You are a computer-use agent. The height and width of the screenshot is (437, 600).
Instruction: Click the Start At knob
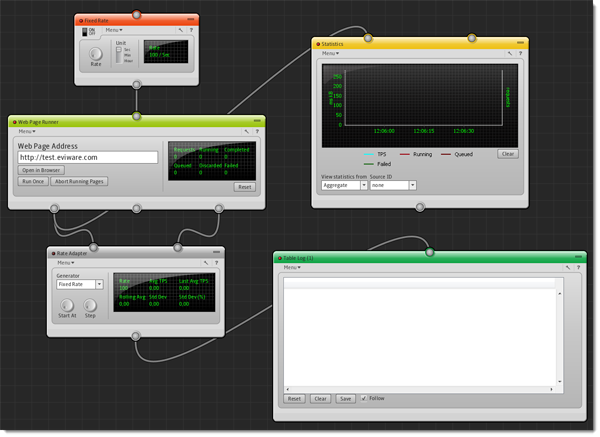pos(67,305)
